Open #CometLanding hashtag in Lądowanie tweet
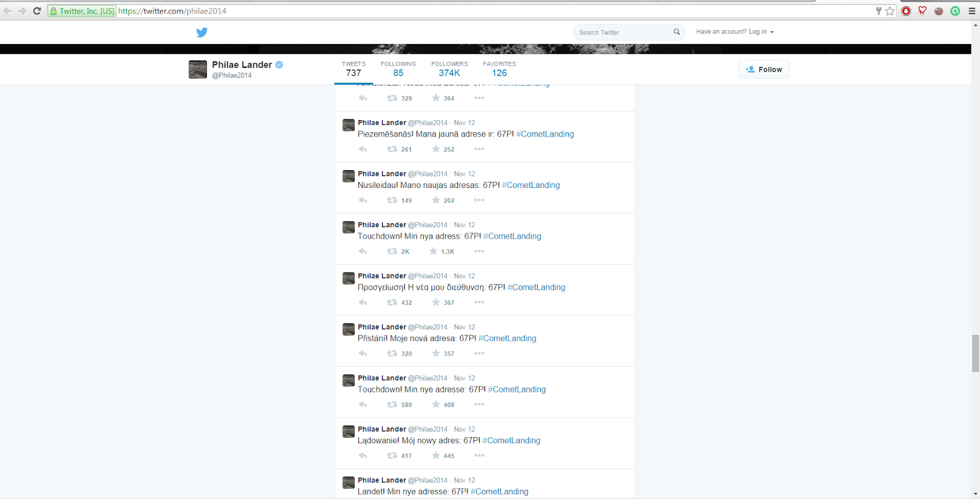Viewport: 980px width, 499px height. tap(511, 440)
